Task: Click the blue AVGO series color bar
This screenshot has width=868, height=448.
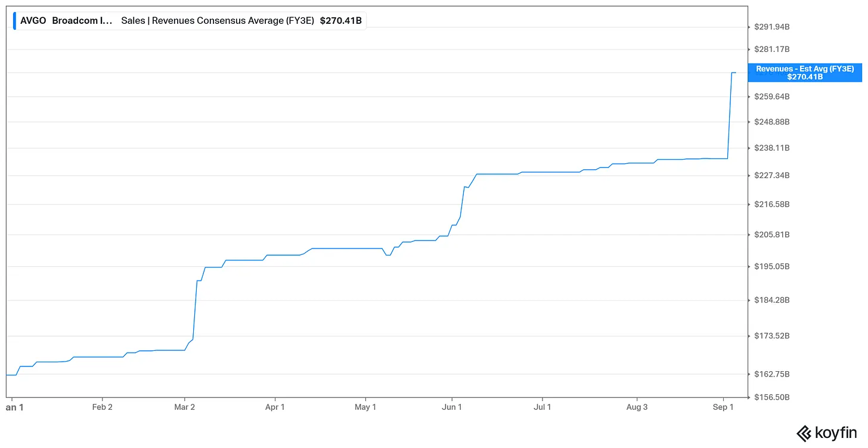Action: pyautogui.click(x=14, y=20)
